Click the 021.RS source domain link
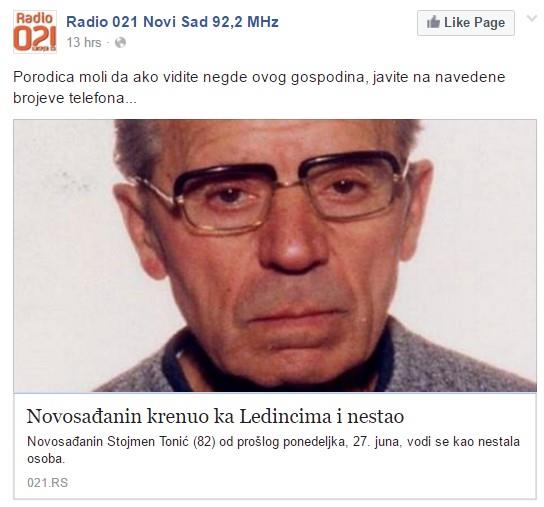 (48, 483)
